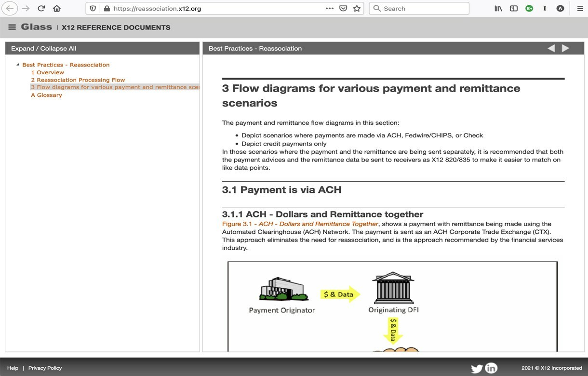Viewport: 588px width, 376px height.
Task: Click Best Practices - Reassociation content header
Action: [x=255, y=48]
